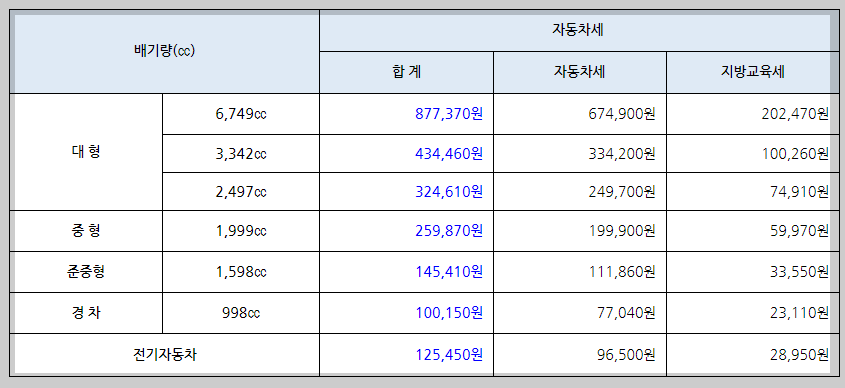
Task: Click the blue total 125,450원
Action: [x=449, y=355]
